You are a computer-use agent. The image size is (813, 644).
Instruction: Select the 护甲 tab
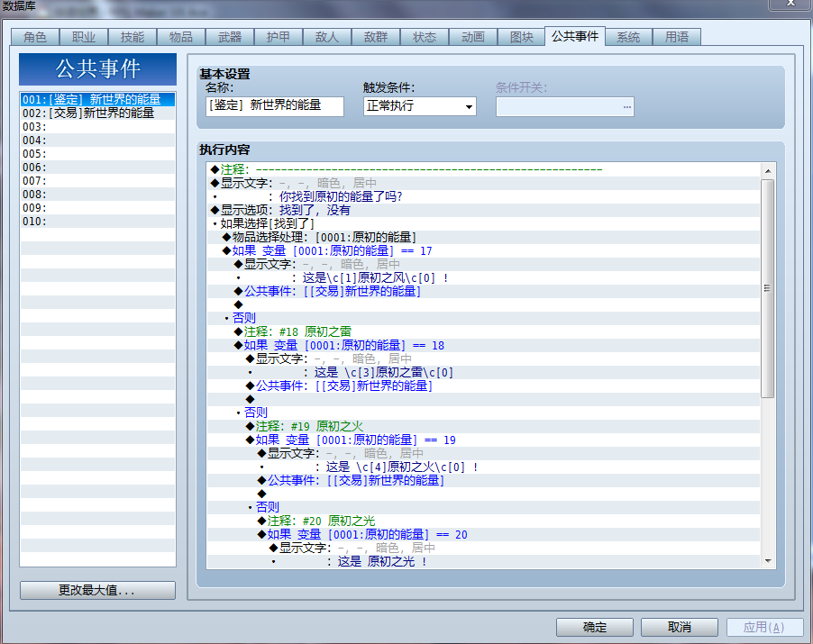279,37
